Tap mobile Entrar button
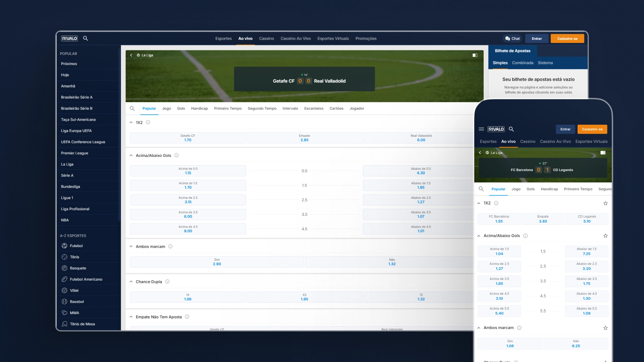The height and width of the screenshot is (362, 644). pyautogui.click(x=565, y=129)
